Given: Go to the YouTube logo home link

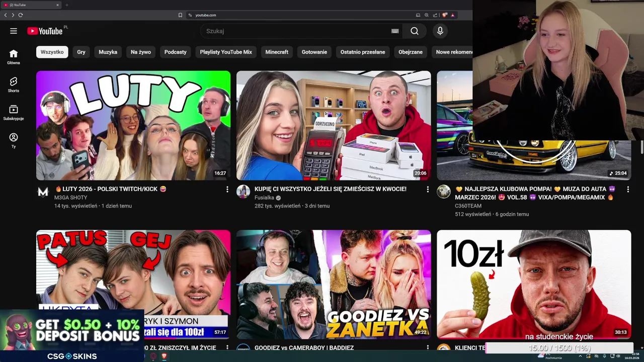Looking at the screenshot, I should (x=45, y=31).
